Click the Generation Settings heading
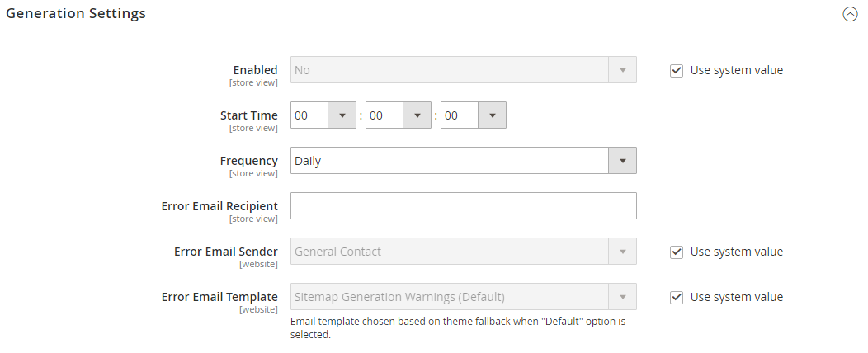The height and width of the screenshot is (353, 868). [x=76, y=14]
